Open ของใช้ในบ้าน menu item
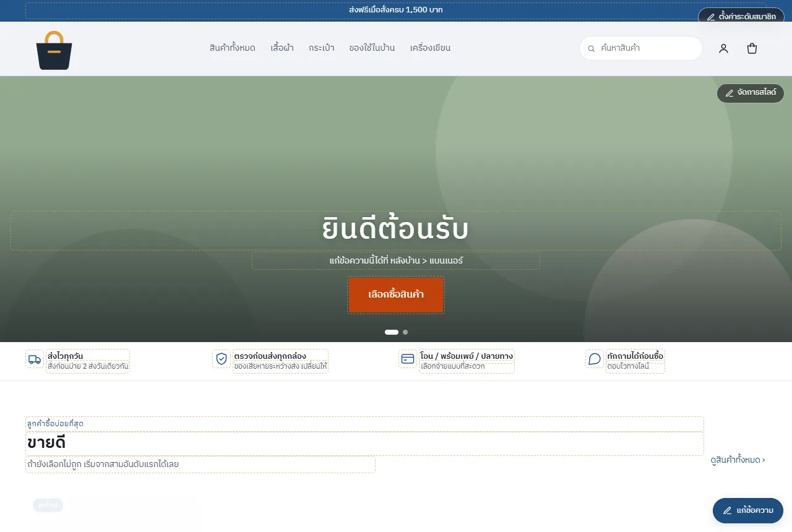This screenshot has height=532, width=792. (x=372, y=48)
